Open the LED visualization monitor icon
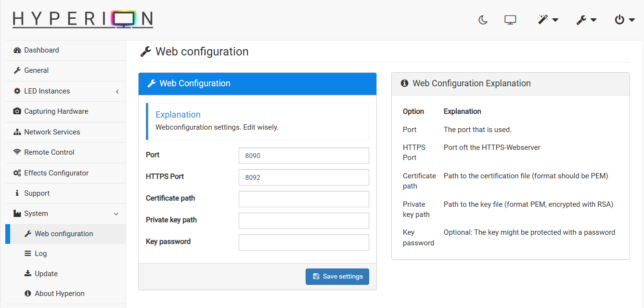Viewport: 644px width, 308px height. [x=510, y=20]
